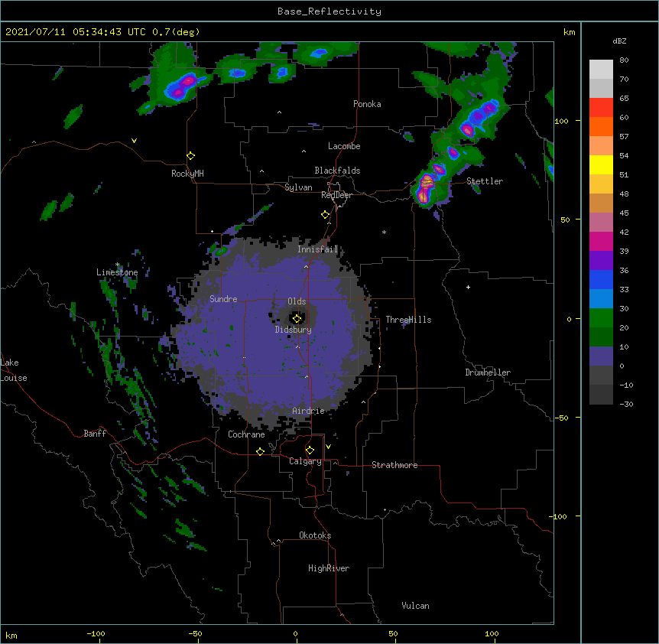The width and height of the screenshot is (659, 644).
Task: Click the -100 tick on the horizontal axis
Action: click(x=96, y=634)
